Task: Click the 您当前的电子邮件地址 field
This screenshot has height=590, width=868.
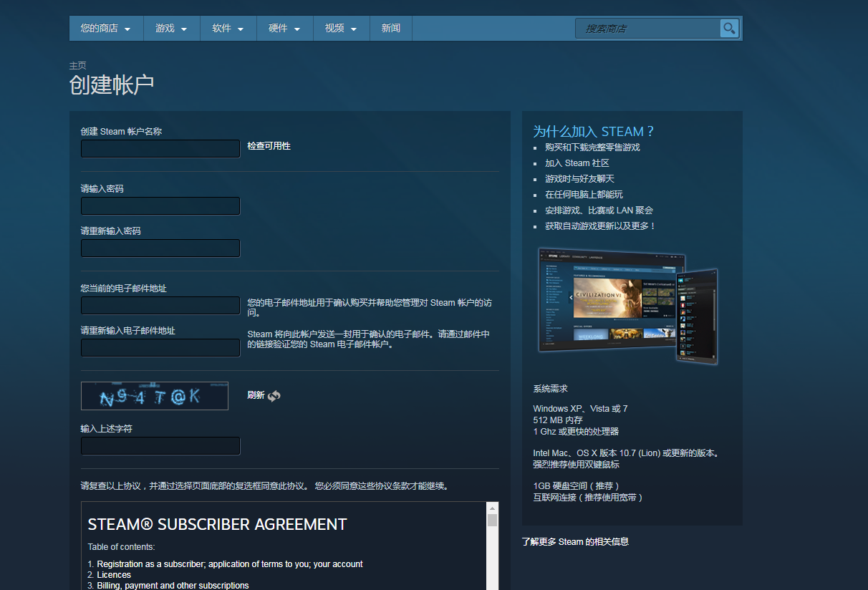Action: tap(160, 306)
